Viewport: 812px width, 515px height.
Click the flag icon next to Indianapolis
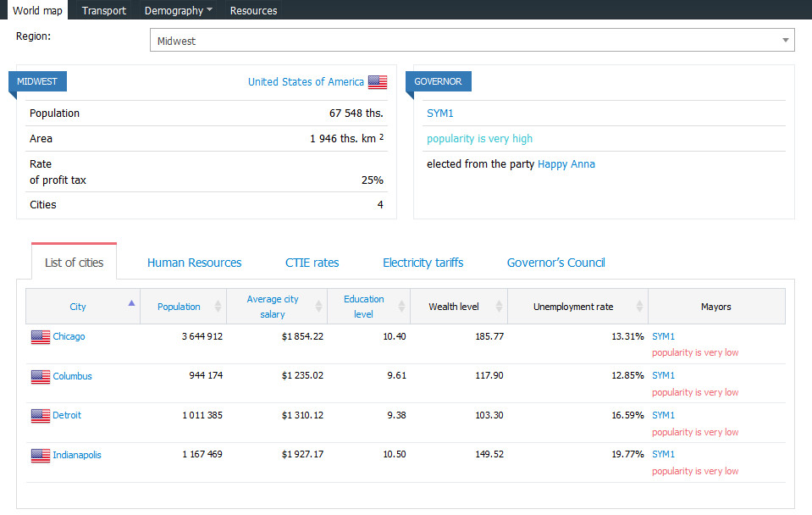coord(41,455)
